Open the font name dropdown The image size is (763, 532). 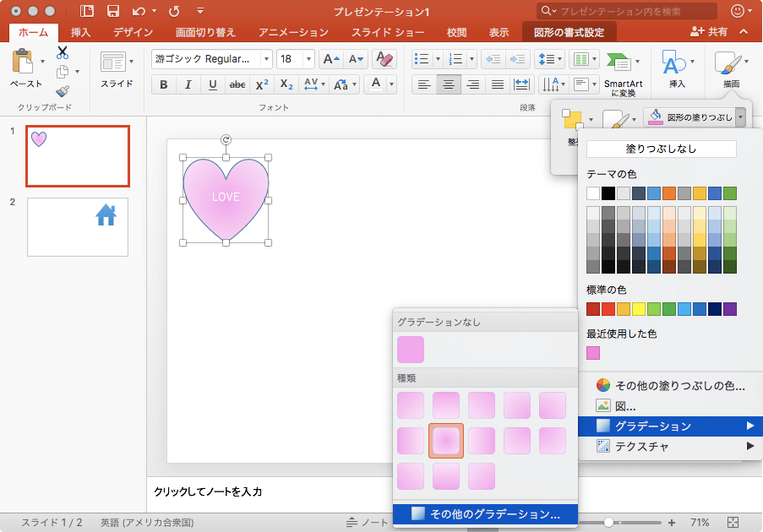click(267, 59)
